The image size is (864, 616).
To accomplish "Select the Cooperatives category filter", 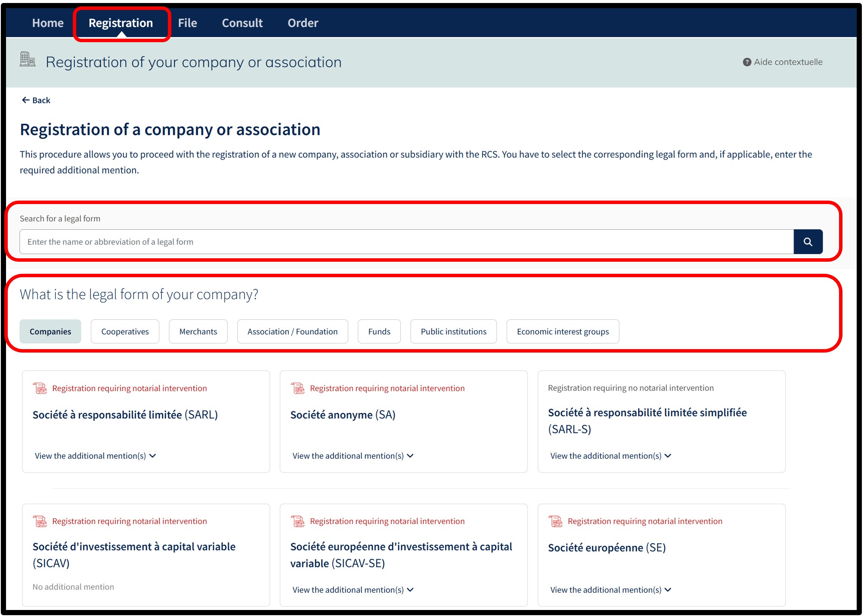I will tap(125, 331).
